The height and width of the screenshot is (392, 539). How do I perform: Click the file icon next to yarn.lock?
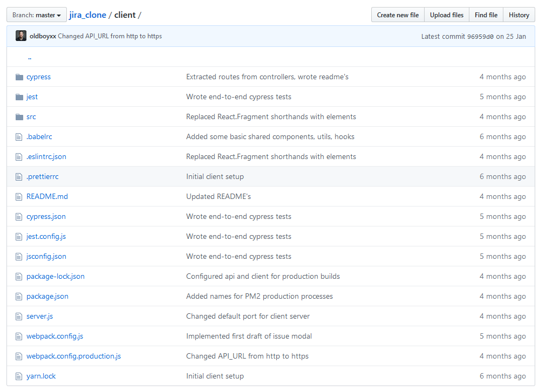click(x=19, y=376)
